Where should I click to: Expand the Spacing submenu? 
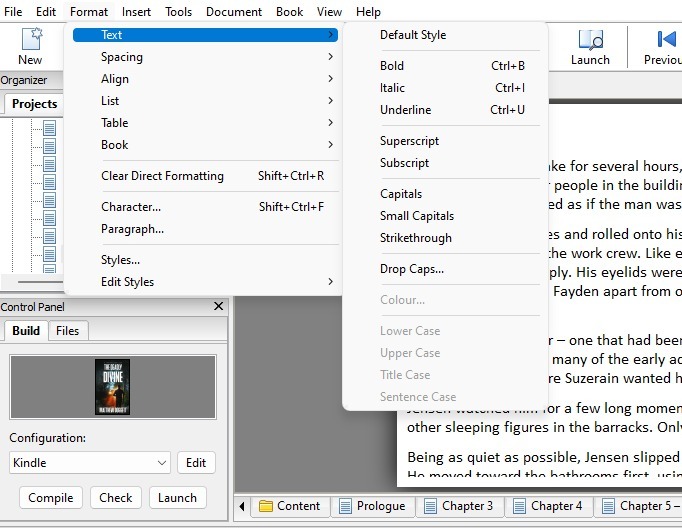(205, 57)
